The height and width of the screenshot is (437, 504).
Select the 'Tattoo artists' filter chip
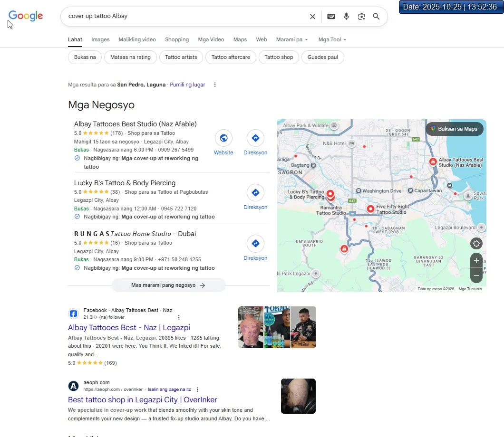(181, 57)
